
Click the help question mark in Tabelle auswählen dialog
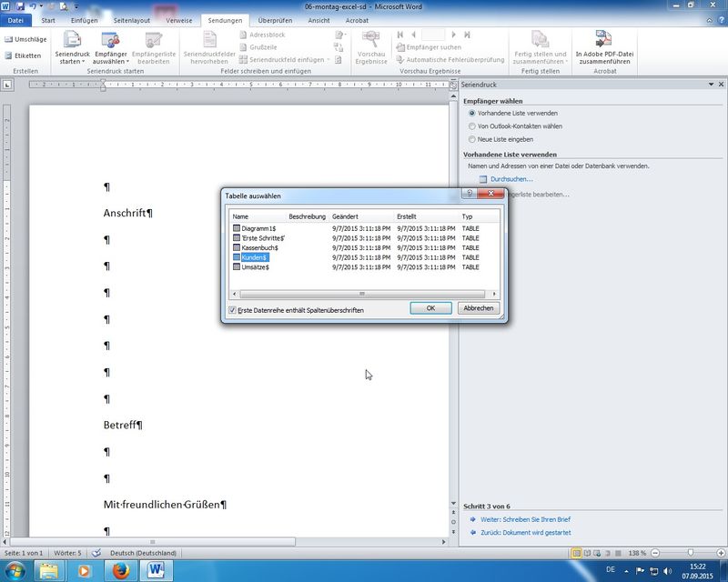(x=470, y=193)
